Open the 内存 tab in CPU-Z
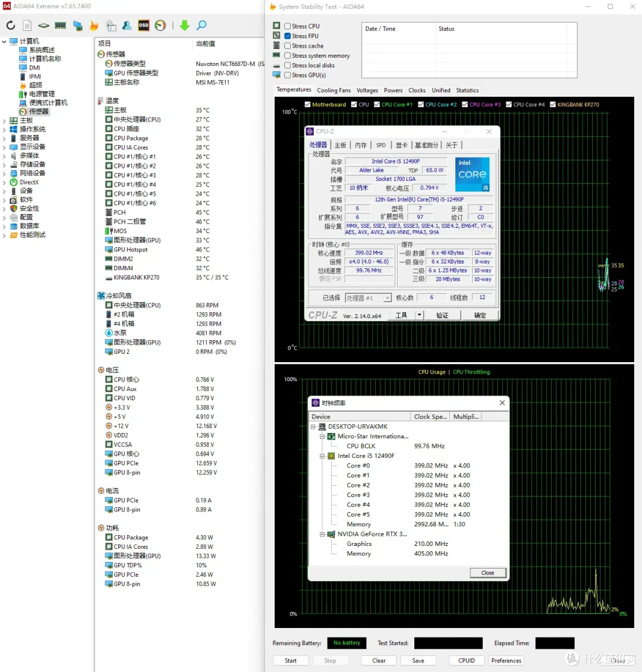Screen dimensions: 642x672 pos(361,145)
